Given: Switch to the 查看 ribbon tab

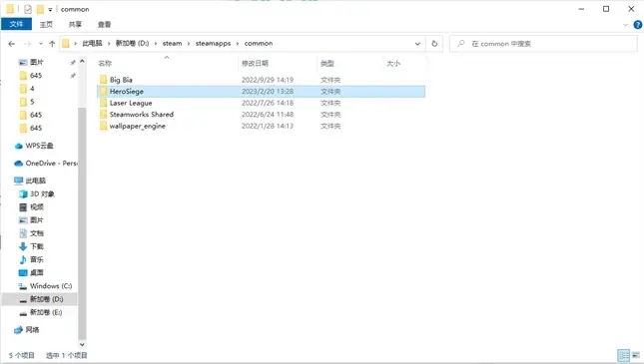Looking at the screenshot, I should pos(104,25).
